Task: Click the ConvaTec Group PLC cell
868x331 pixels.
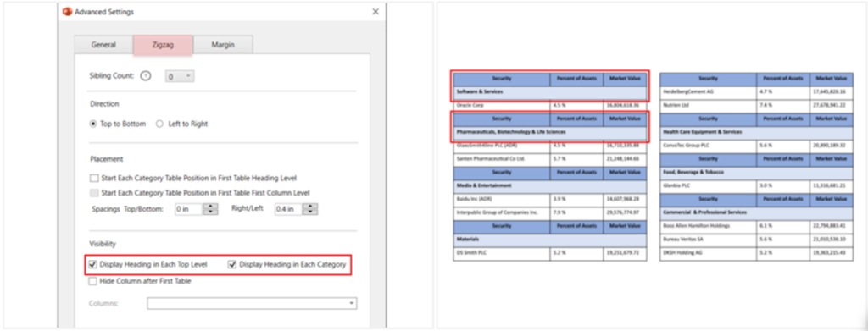Action: pyautogui.click(x=708, y=146)
